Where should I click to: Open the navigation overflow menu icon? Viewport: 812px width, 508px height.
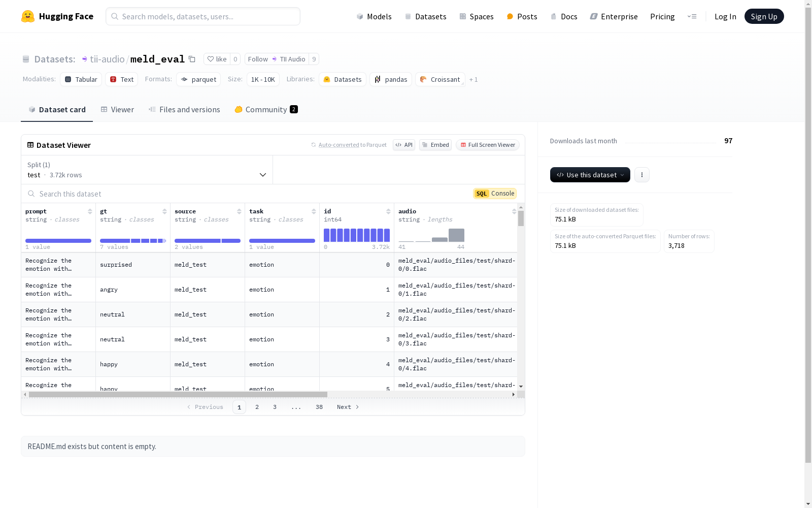tap(692, 16)
